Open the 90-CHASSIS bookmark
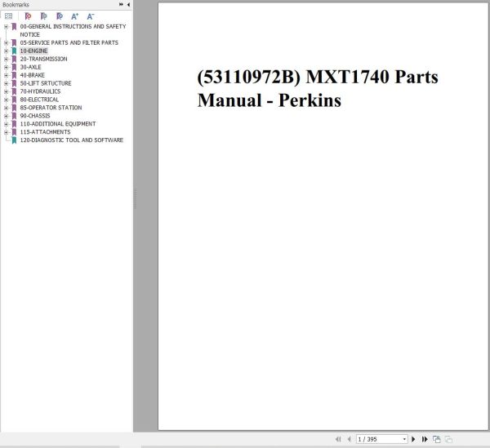Screen dimensions: 490x448 click(35, 116)
